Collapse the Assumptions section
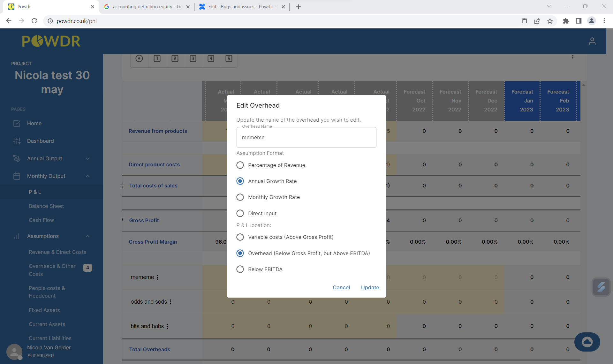 pyautogui.click(x=87, y=236)
